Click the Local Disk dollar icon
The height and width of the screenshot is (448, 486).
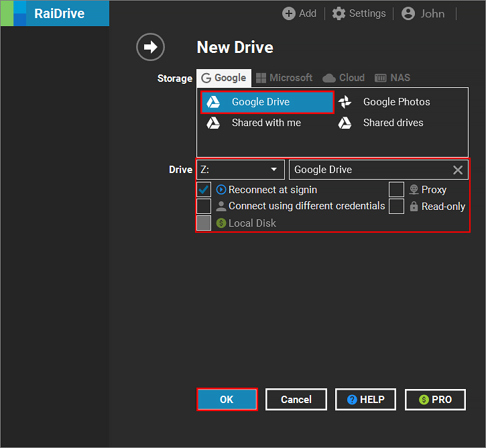(x=221, y=223)
